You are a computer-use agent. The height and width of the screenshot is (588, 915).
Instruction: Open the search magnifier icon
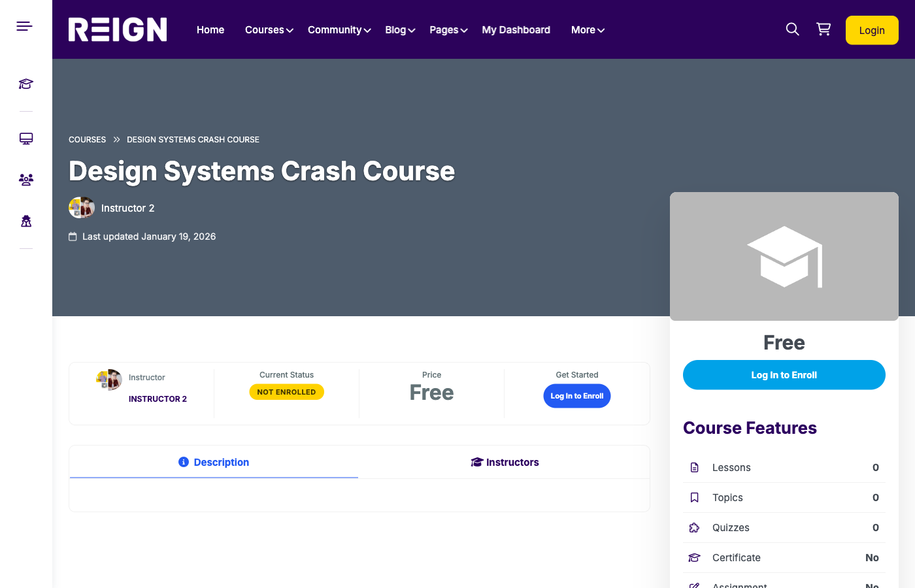pyautogui.click(x=792, y=29)
